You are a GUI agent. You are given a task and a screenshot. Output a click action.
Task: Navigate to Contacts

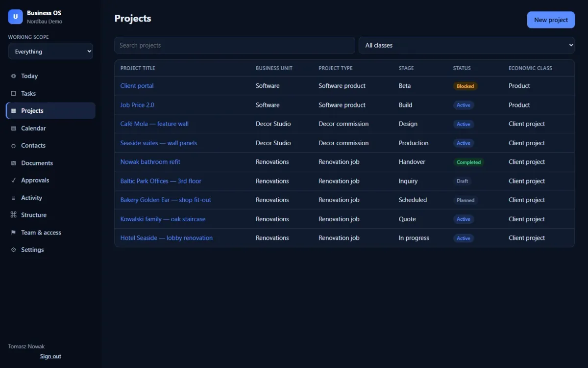[x=50, y=146]
